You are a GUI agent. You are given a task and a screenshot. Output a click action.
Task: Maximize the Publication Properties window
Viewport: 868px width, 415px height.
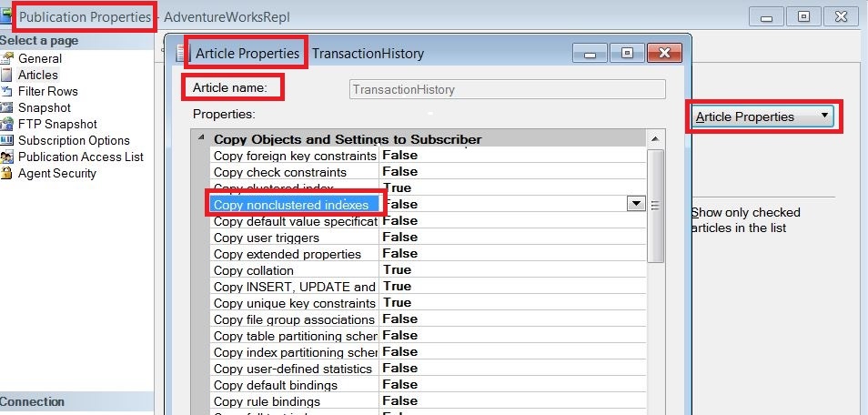pyautogui.click(x=803, y=16)
